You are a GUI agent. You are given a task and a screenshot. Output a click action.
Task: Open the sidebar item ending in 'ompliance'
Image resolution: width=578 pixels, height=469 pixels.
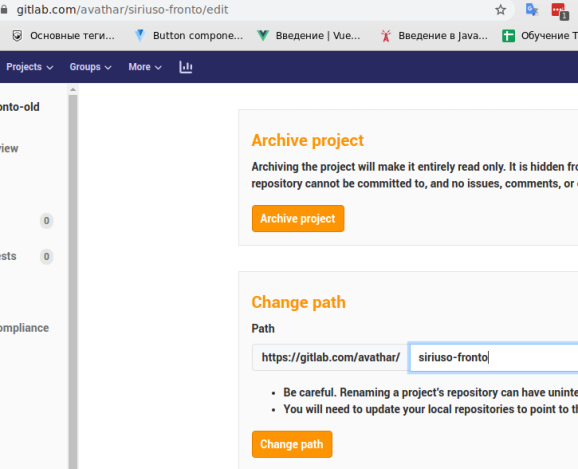[24, 328]
